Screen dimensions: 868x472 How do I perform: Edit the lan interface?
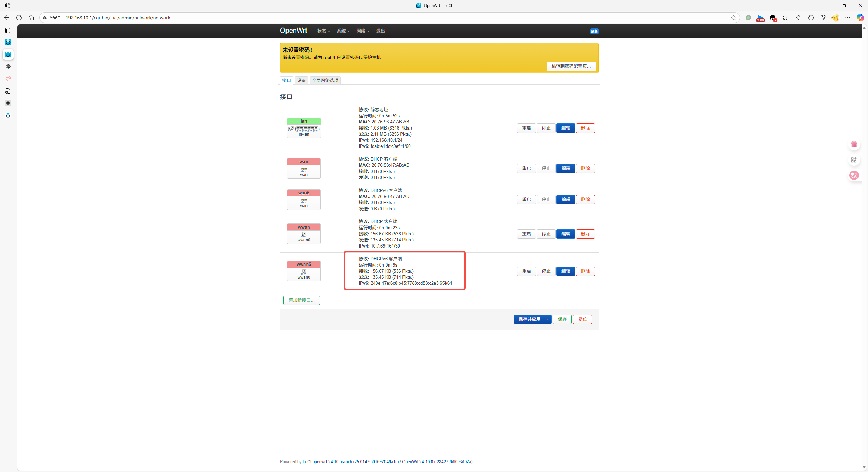(x=566, y=128)
